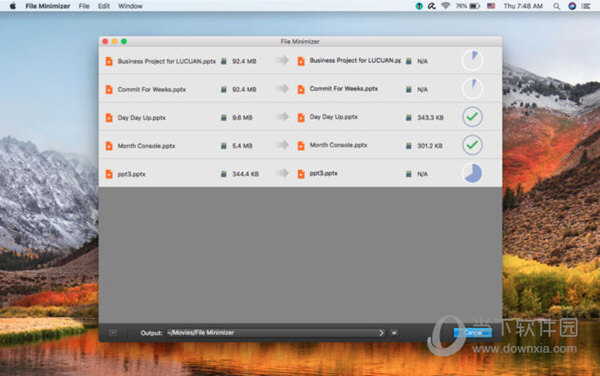Click size icon beside 5.4 MB
Image resolution: width=600 pixels, height=376 pixels.
pyautogui.click(x=224, y=146)
